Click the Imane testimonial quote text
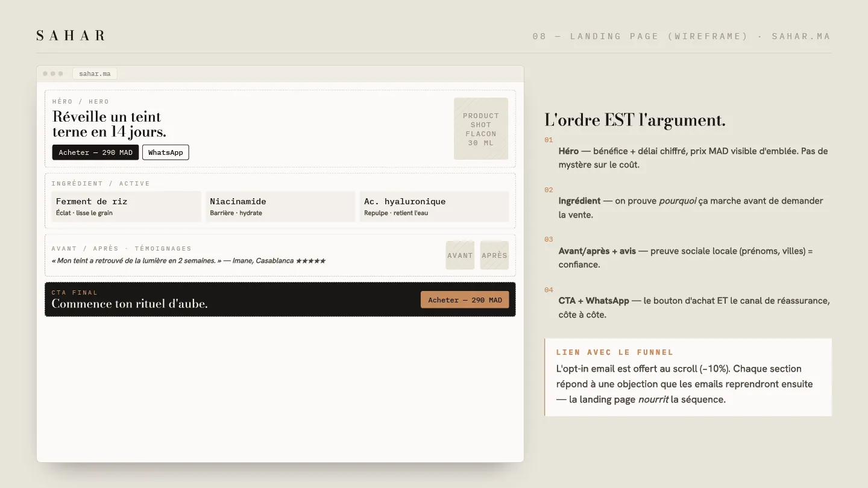Image resolution: width=868 pixels, height=488 pixels. tap(189, 261)
